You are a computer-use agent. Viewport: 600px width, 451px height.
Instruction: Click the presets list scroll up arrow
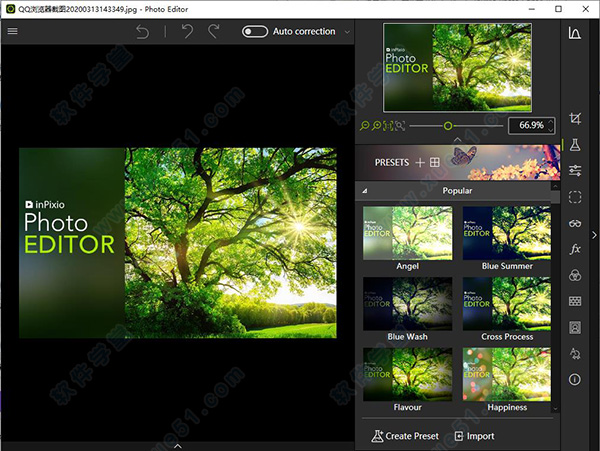pyautogui.click(x=556, y=186)
